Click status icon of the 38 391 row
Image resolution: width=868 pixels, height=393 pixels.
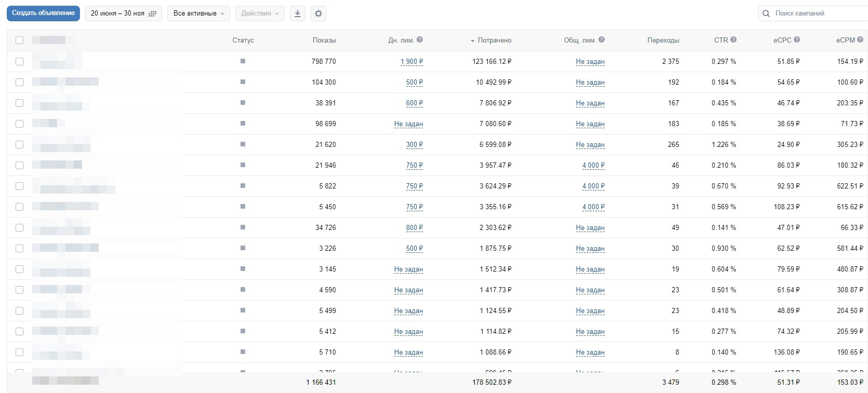[x=243, y=103]
